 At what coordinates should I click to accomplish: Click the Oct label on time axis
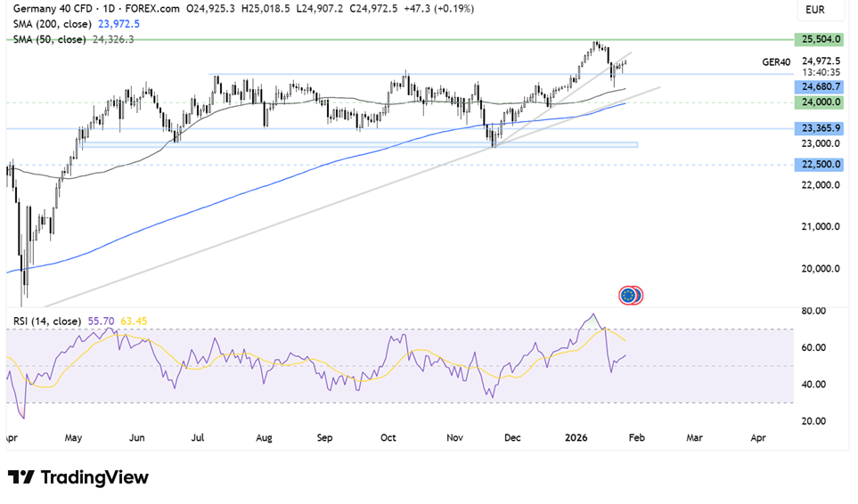coord(388,438)
